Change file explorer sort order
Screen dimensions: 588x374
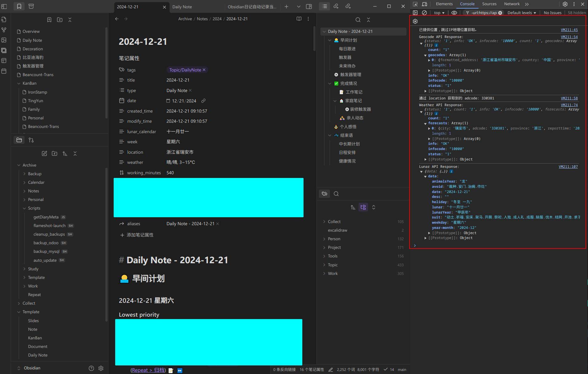click(x=65, y=153)
